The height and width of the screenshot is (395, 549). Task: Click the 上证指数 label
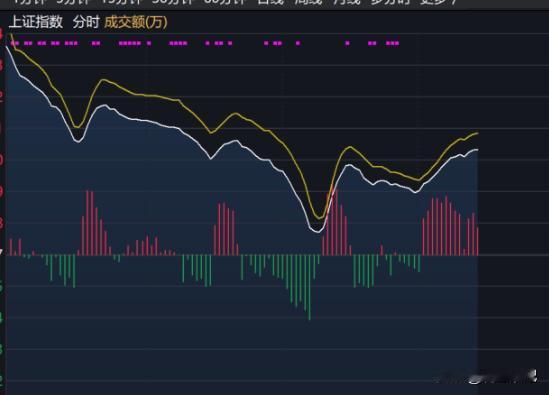pos(36,22)
